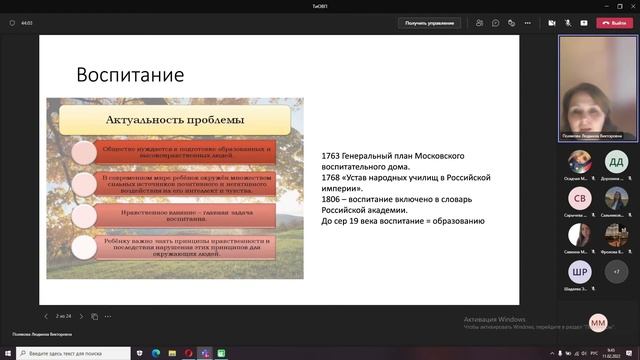The height and width of the screenshot is (360, 640).
Task: Select the ШР participant avatar
Action: 580,272
